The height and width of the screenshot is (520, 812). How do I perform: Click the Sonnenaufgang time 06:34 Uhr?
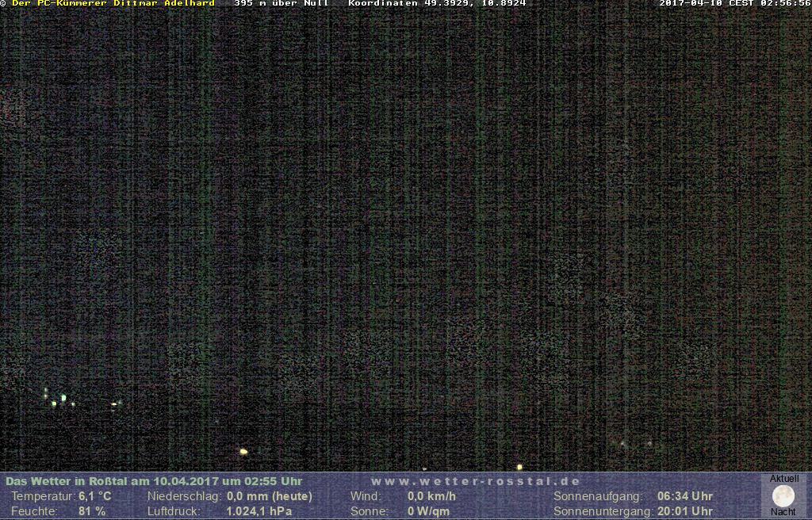click(684, 496)
